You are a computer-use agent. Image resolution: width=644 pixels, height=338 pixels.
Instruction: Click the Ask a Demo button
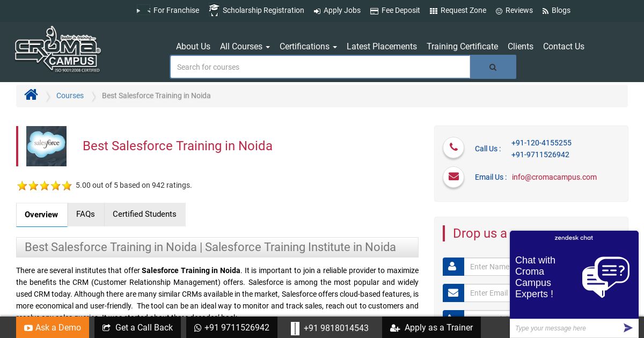point(53,327)
